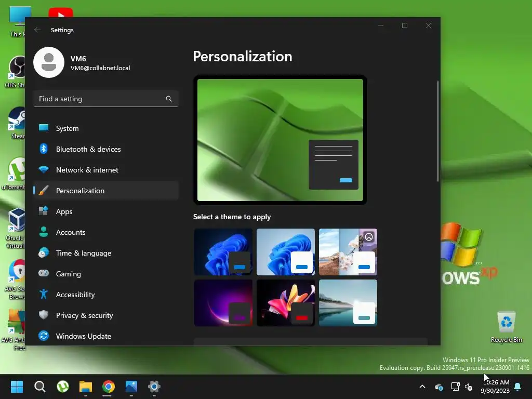Show hidden tray icons chevron

coord(422,387)
